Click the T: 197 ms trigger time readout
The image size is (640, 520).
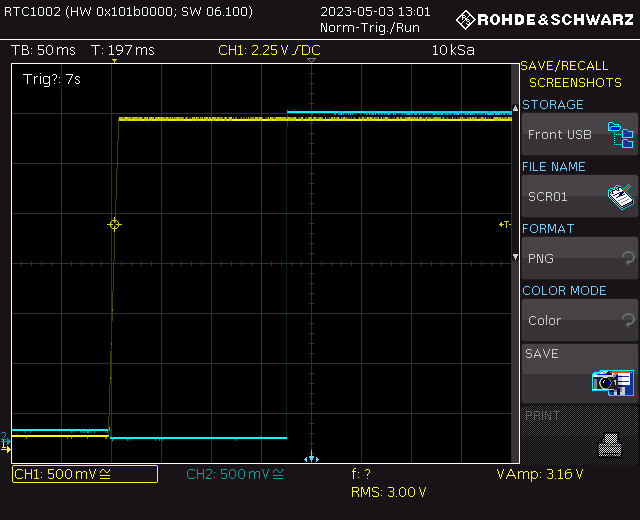pyautogui.click(x=123, y=50)
